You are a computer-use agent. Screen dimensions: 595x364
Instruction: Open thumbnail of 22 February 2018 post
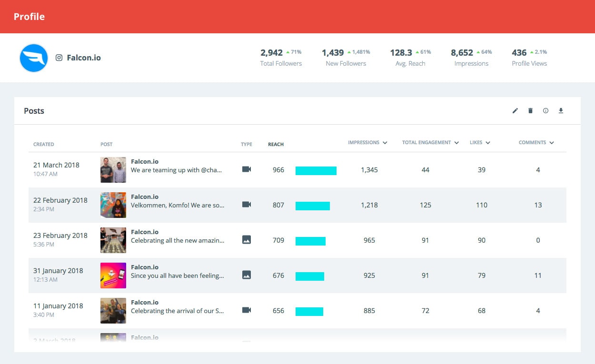point(113,205)
